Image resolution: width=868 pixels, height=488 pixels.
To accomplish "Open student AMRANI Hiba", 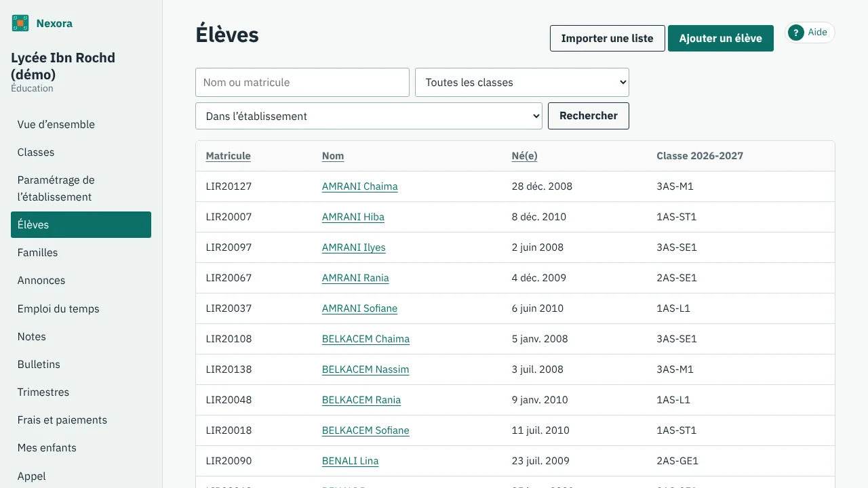I will tap(353, 217).
